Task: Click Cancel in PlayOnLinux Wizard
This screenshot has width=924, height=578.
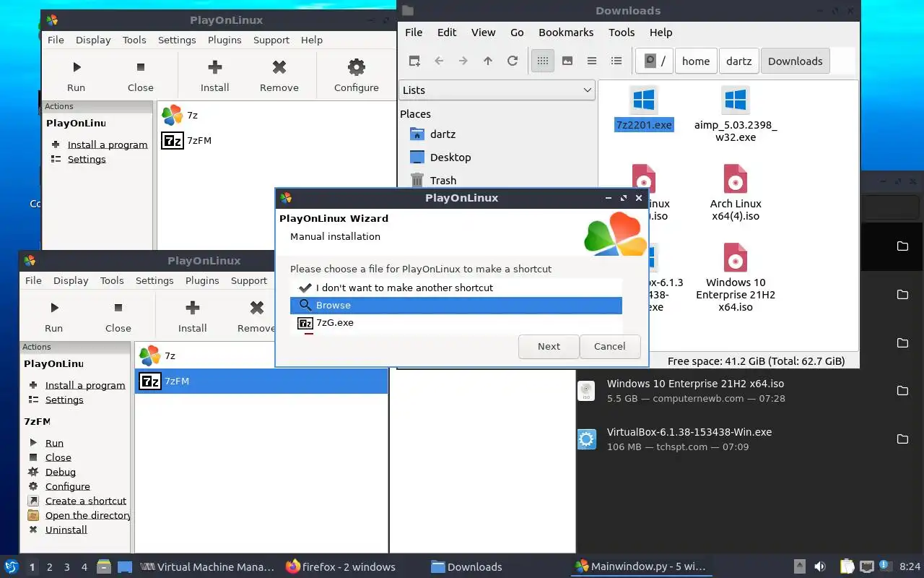Action: pyautogui.click(x=610, y=346)
